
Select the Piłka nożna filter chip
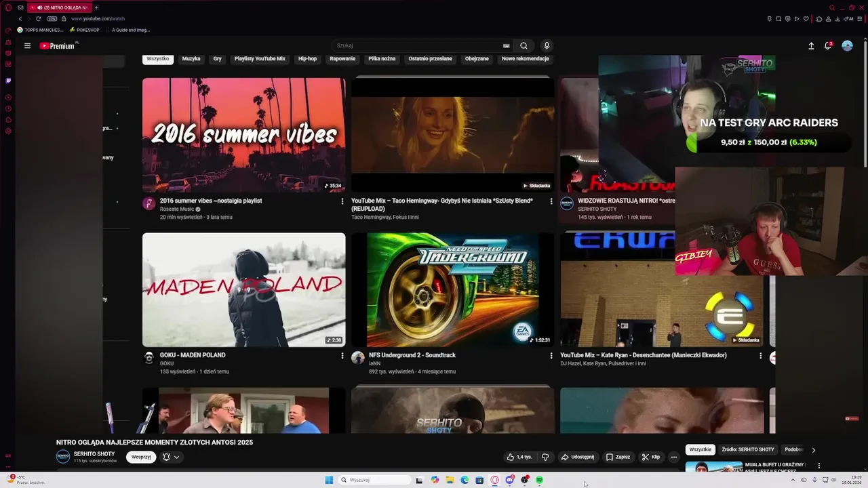click(382, 59)
